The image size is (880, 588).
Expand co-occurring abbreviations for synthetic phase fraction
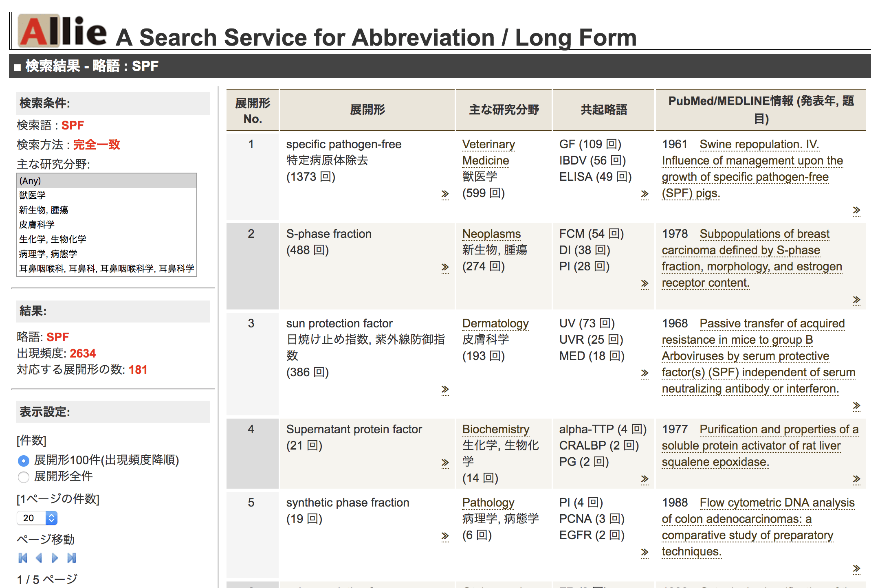[645, 552]
